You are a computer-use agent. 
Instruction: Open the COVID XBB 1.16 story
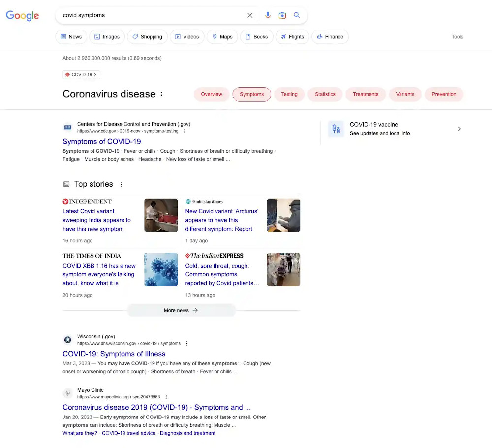point(99,274)
